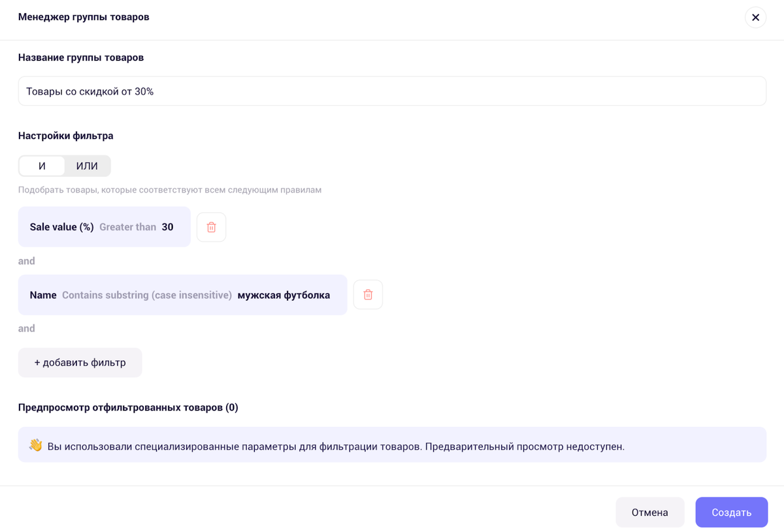Select the И (AND) filter mode
This screenshot has height=532, width=784.
[42, 166]
